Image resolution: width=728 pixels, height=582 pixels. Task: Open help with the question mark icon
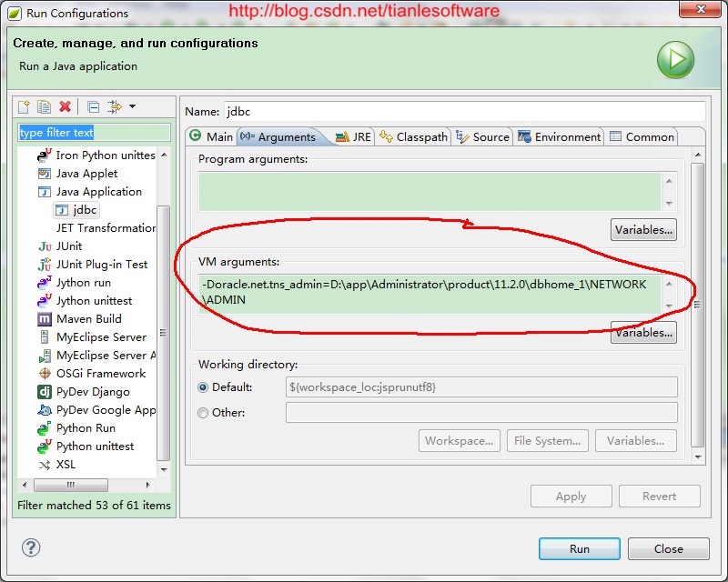(x=31, y=547)
